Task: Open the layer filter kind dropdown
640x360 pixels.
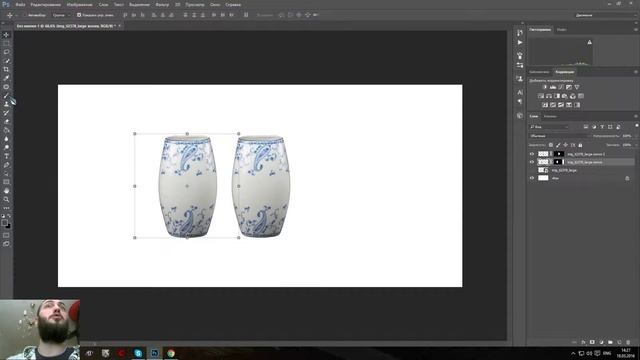Action: 549,127
